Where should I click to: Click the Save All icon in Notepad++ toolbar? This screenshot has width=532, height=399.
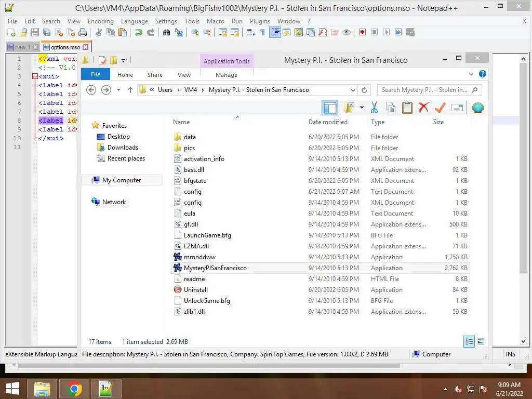[x=46, y=32]
